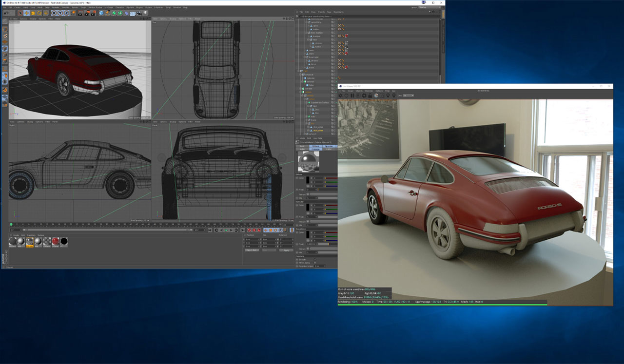The height and width of the screenshot is (364, 624).
Task: Select the Scale tool
Action: click(x=33, y=13)
